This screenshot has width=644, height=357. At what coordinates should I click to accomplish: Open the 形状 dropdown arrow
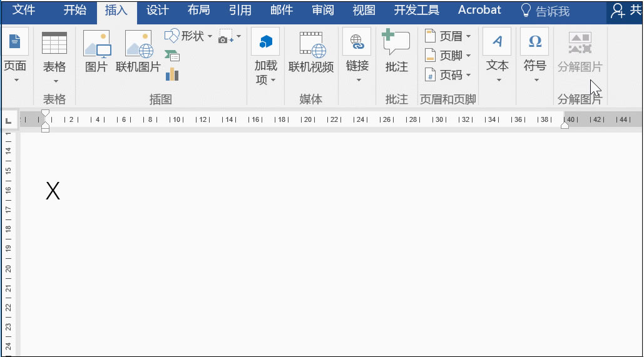pos(210,36)
